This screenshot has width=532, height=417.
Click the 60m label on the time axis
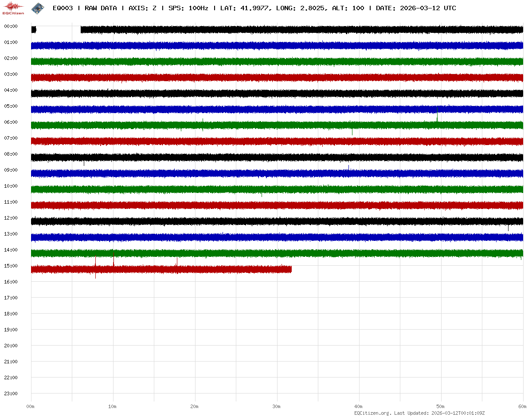tap(523, 407)
